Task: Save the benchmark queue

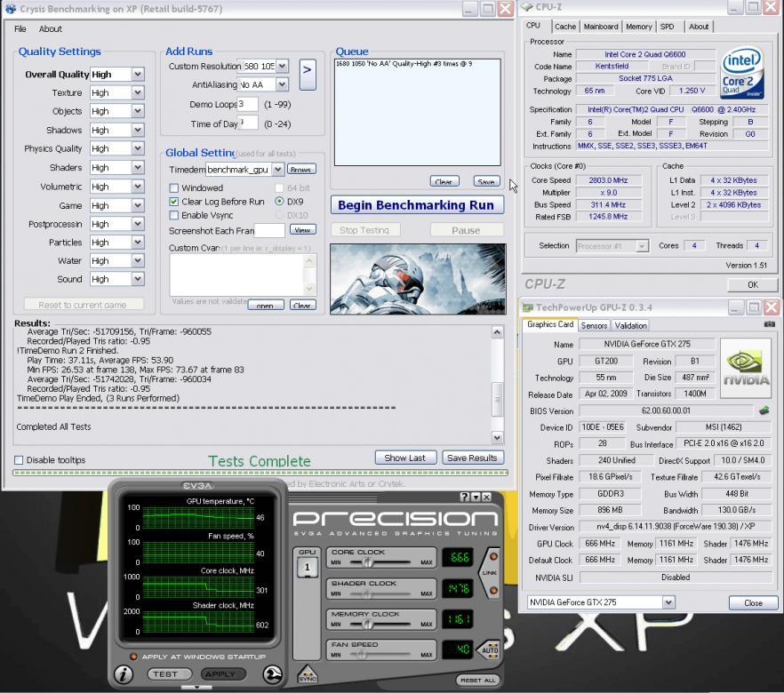Action: click(x=486, y=181)
